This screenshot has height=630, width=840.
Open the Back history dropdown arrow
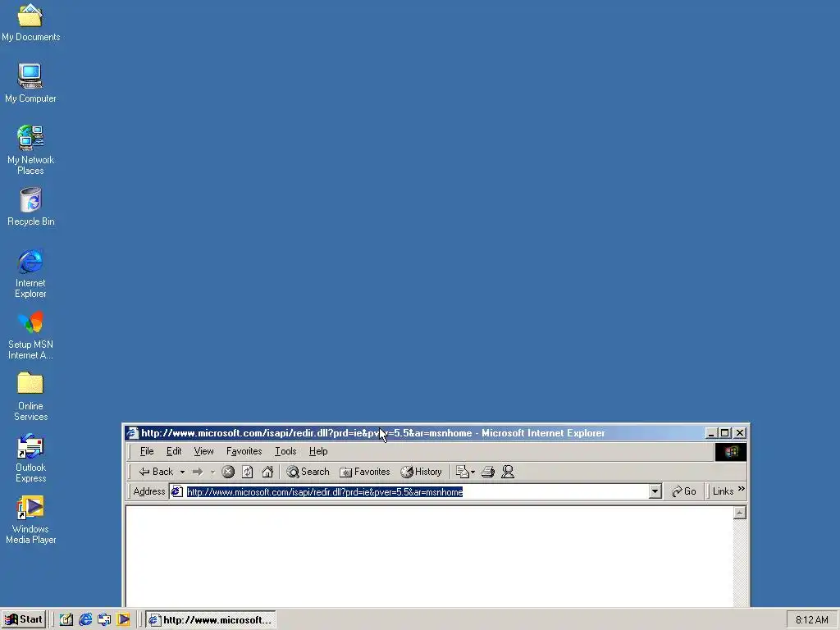pos(182,472)
